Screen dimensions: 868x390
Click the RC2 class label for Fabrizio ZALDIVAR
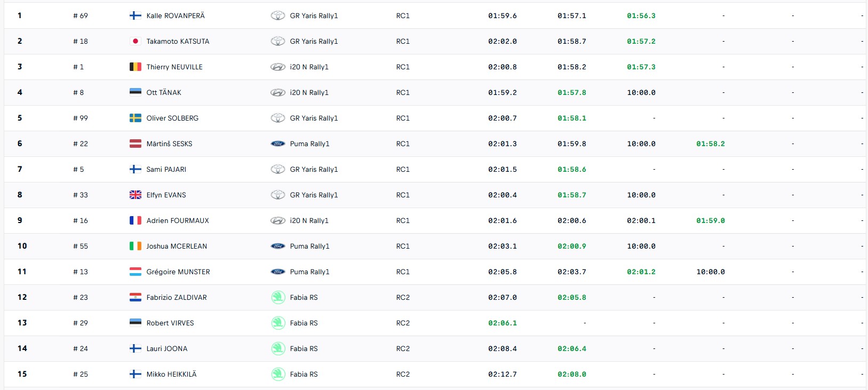coord(403,297)
